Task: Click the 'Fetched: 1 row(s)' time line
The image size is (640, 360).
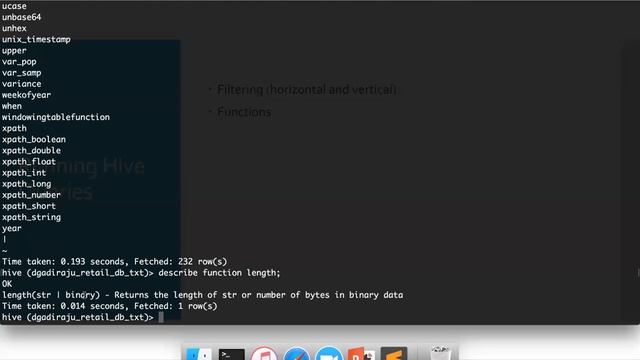Action: pyautogui.click(x=110, y=306)
